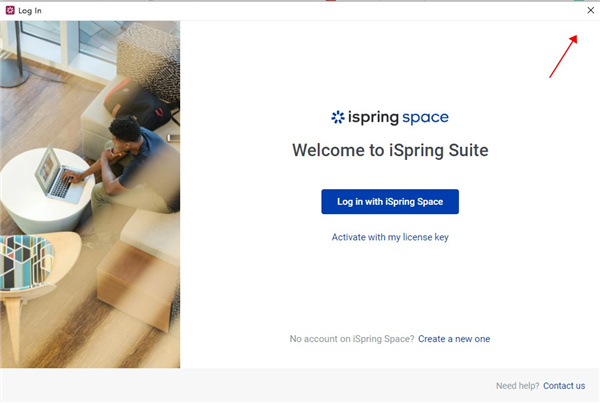Click the office photo on the left

click(x=90, y=194)
